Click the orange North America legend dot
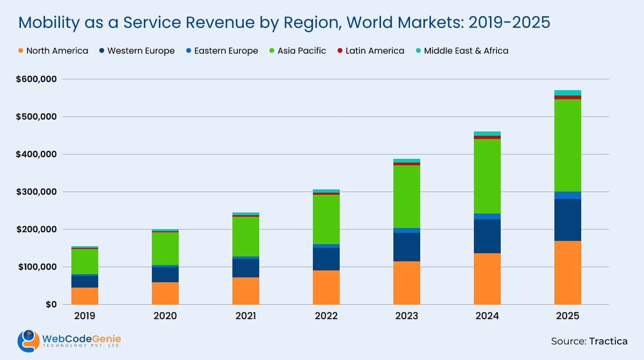 [x=19, y=51]
